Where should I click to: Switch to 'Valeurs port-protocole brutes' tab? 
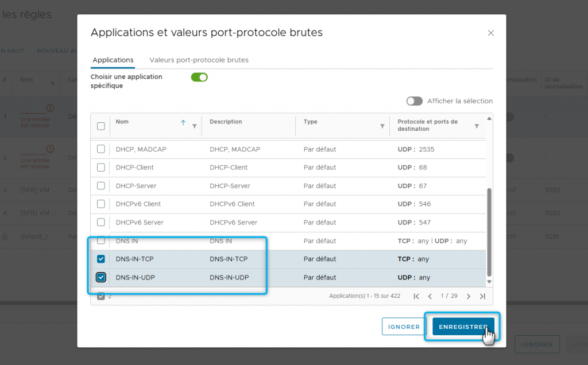199,60
